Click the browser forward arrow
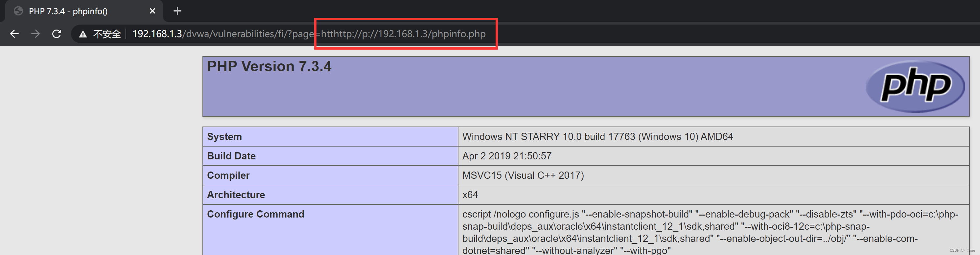 [x=35, y=34]
